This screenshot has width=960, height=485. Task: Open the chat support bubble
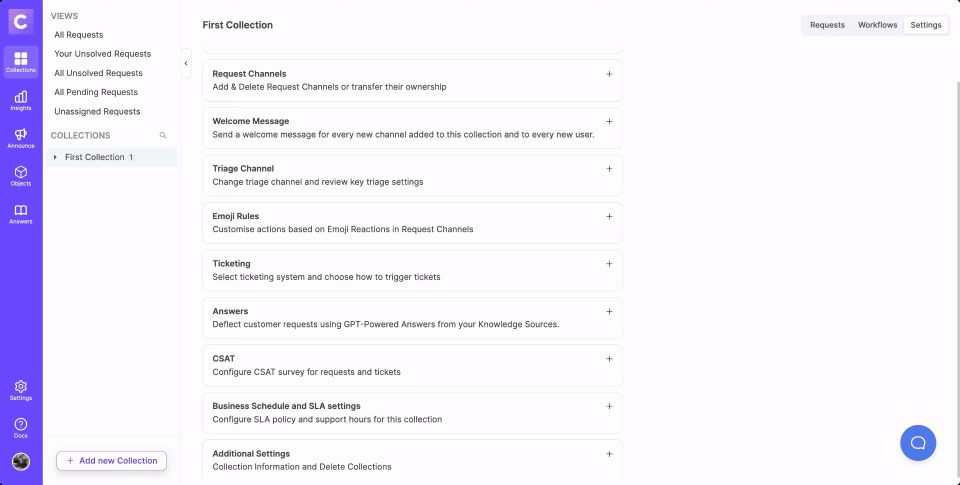(x=917, y=442)
